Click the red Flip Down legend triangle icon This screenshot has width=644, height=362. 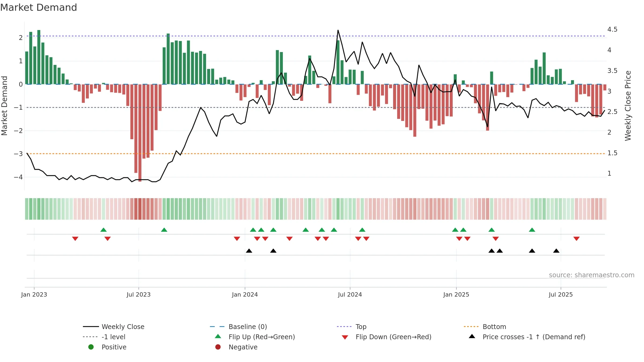point(345,337)
